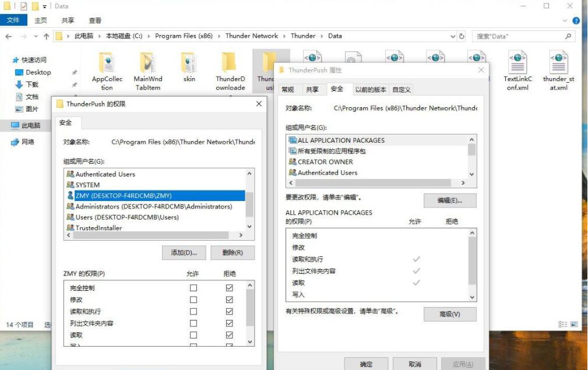Open the MainWndTabItem folder icon

(148, 62)
